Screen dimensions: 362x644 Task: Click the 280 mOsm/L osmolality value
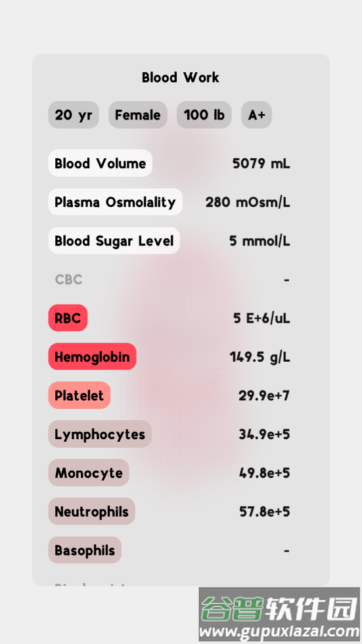pyautogui.click(x=248, y=202)
